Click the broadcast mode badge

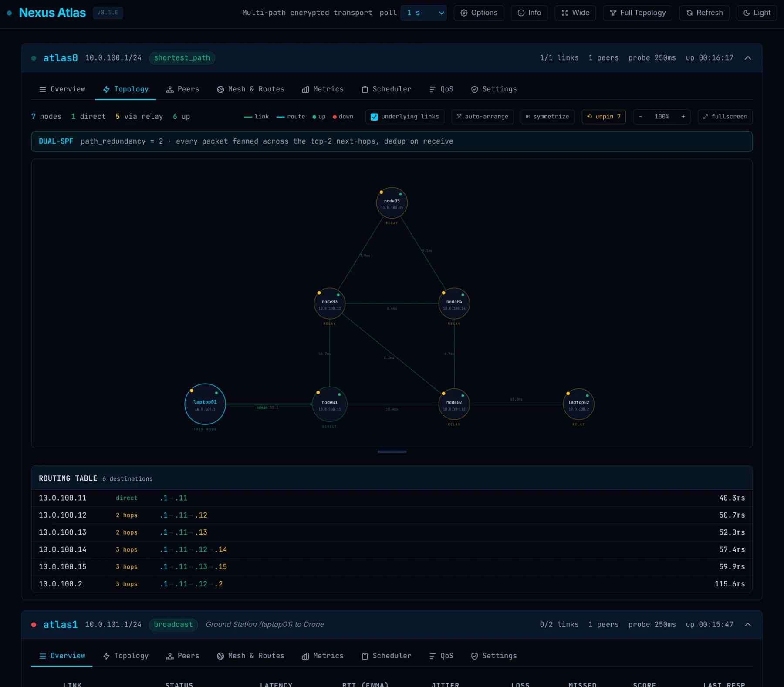(173, 625)
